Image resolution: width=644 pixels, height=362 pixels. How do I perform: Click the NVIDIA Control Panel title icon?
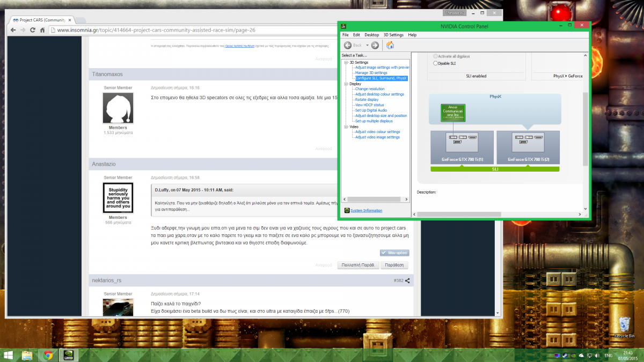point(343,26)
